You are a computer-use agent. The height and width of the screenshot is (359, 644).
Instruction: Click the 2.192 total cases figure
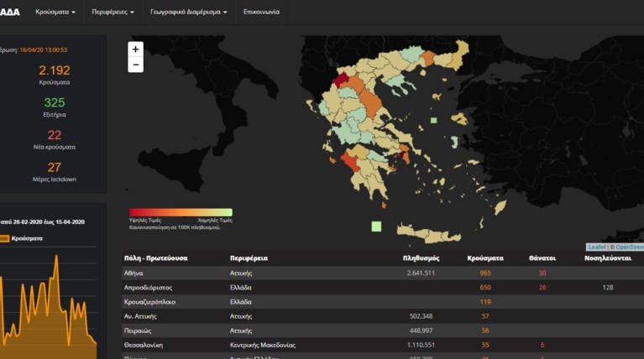(55, 70)
